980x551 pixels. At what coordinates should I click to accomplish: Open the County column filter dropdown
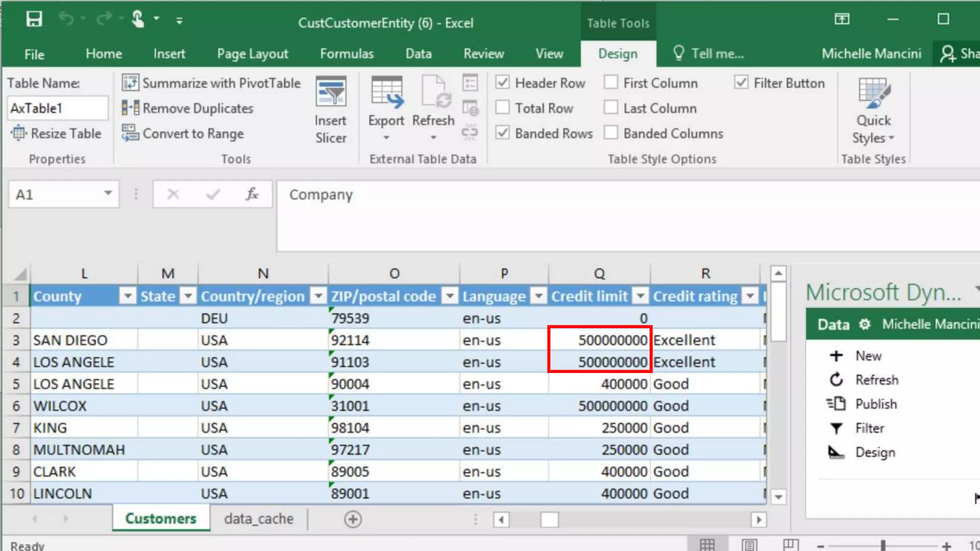(x=128, y=297)
